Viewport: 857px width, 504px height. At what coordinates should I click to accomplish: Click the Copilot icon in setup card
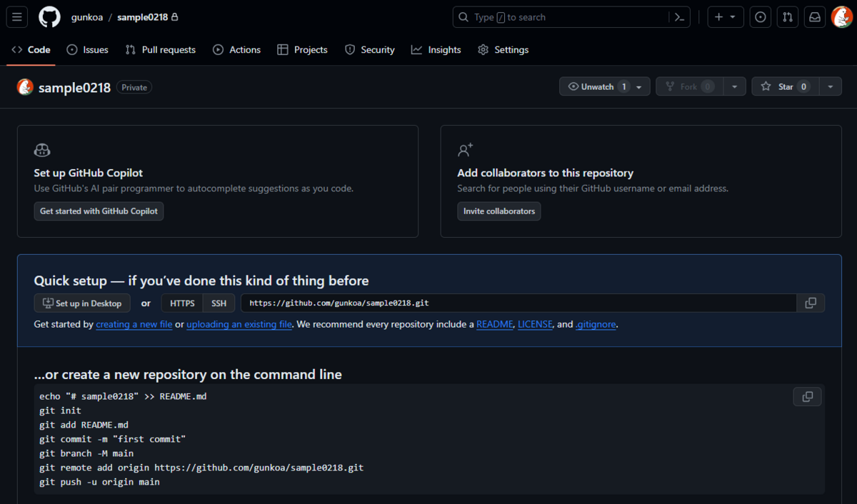pos(42,150)
